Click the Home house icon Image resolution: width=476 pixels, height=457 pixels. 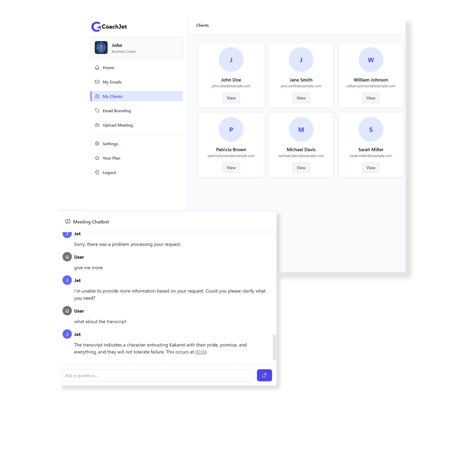[x=97, y=68]
